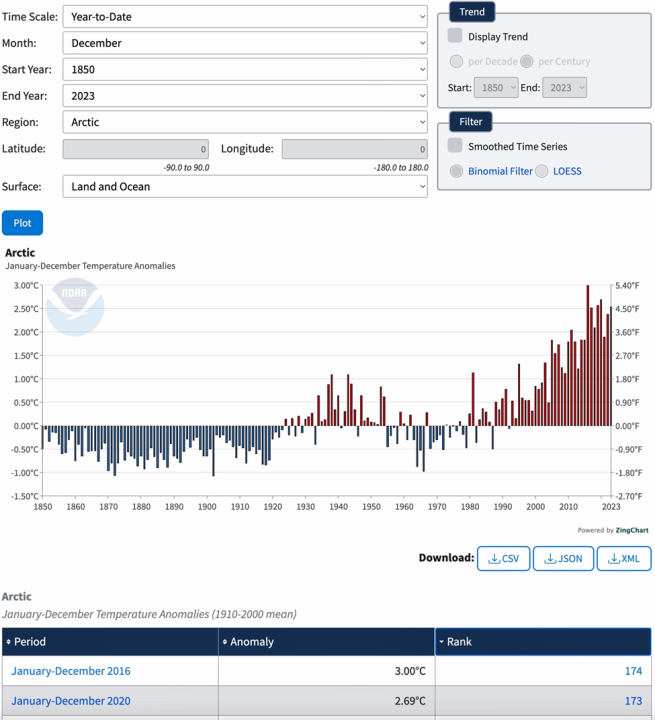Open the January-December 2016 link

pyautogui.click(x=71, y=671)
